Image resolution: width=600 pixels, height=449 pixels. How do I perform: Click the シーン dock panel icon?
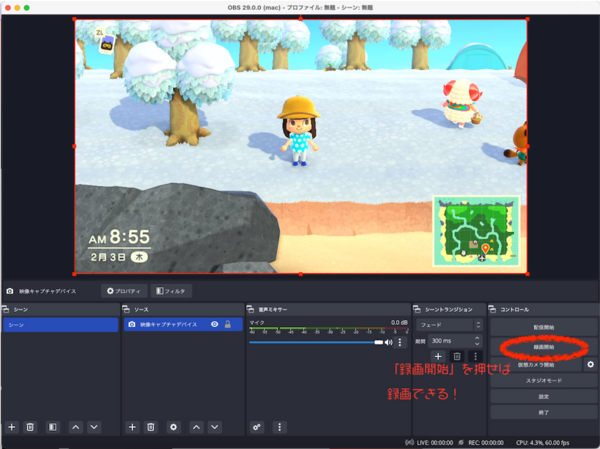[x=6, y=309]
